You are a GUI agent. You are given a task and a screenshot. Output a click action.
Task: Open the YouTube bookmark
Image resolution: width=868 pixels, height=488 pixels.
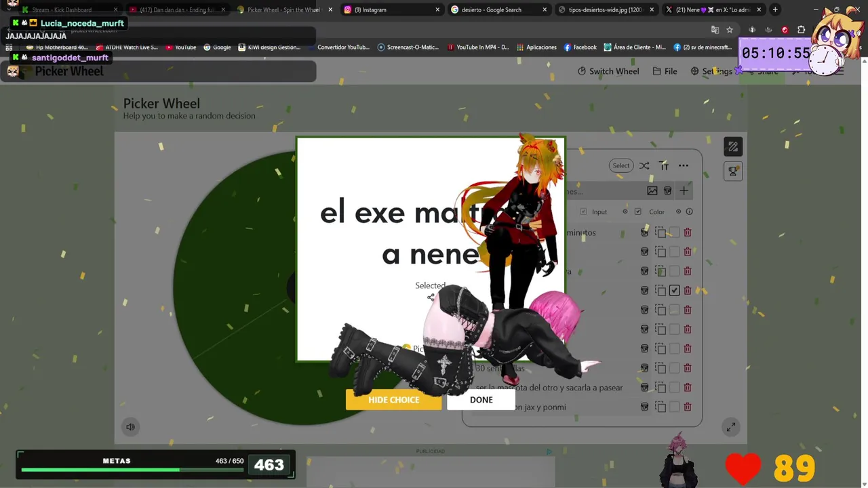181,47
